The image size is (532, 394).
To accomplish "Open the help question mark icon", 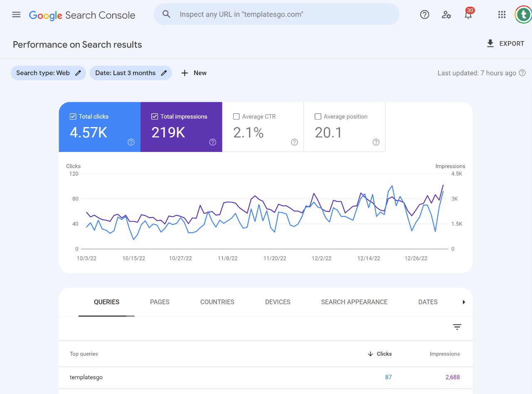I will point(424,15).
